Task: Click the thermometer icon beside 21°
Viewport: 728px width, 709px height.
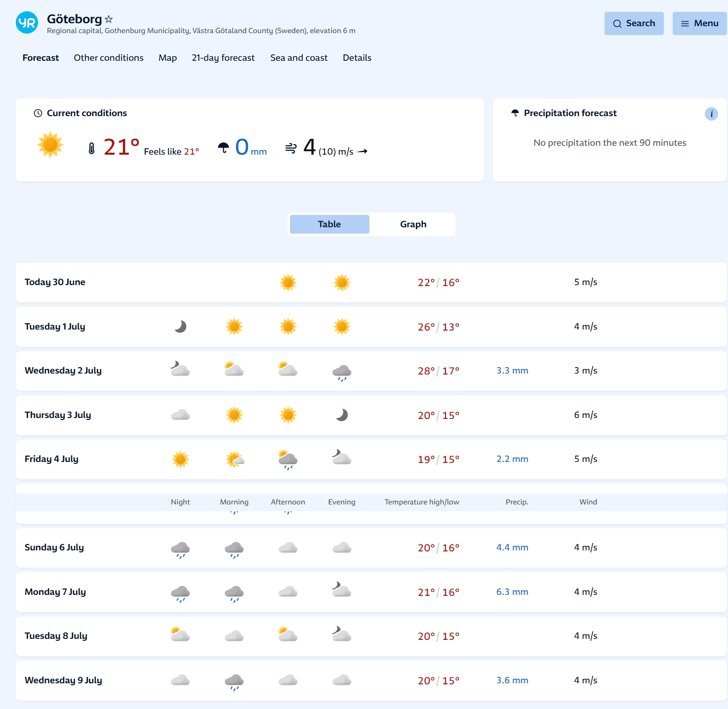Action: point(91,148)
